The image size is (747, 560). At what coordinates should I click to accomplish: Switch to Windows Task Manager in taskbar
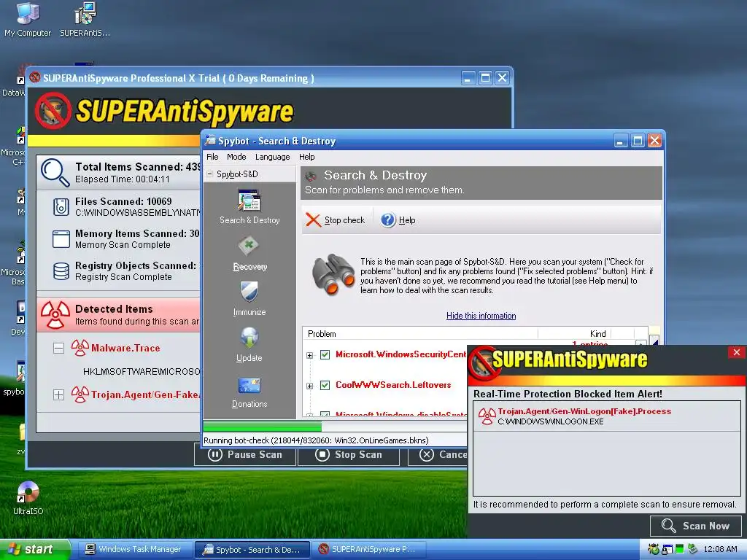pyautogui.click(x=133, y=550)
